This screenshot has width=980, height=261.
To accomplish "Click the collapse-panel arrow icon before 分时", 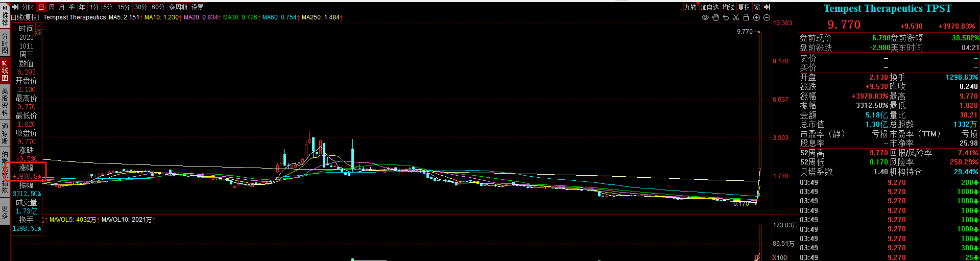I will (15, 7).
